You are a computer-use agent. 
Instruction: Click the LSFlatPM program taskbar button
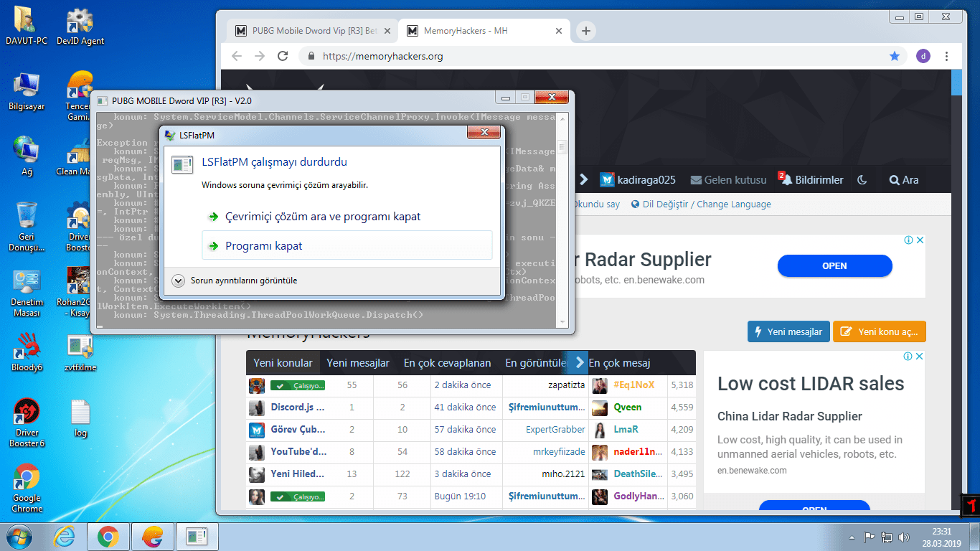(196, 536)
